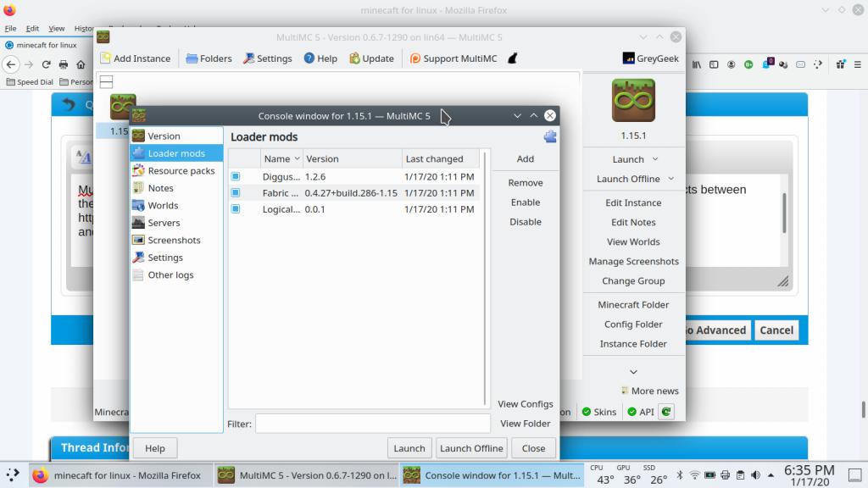Click the Disable mod button
Image resolution: width=868 pixels, height=488 pixels.
click(525, 222)
